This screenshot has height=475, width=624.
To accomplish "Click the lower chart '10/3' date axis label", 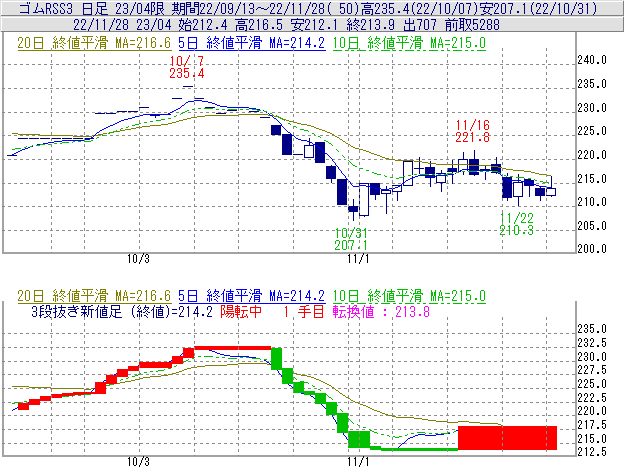I will tap(138, 462).
